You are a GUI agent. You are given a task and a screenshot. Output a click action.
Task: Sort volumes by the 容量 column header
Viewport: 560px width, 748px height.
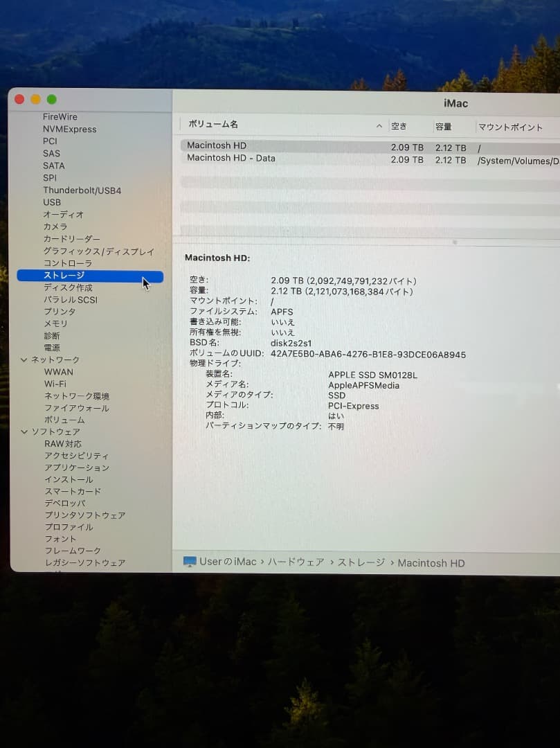[444, 125]
